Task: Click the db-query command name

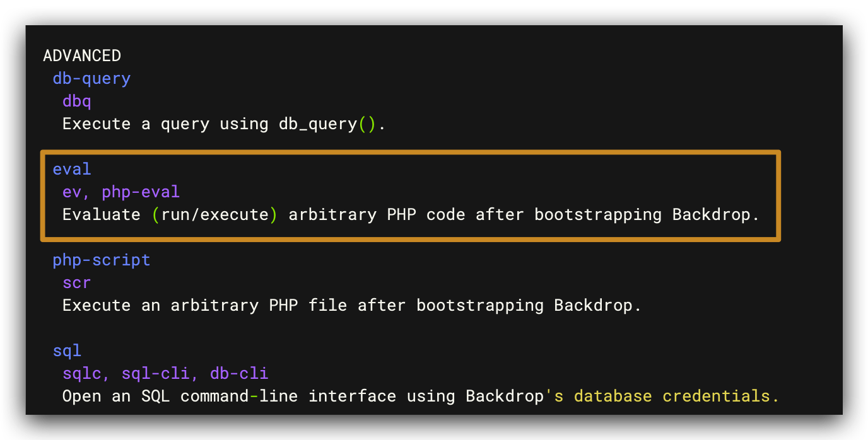Action: coord(91,79)
